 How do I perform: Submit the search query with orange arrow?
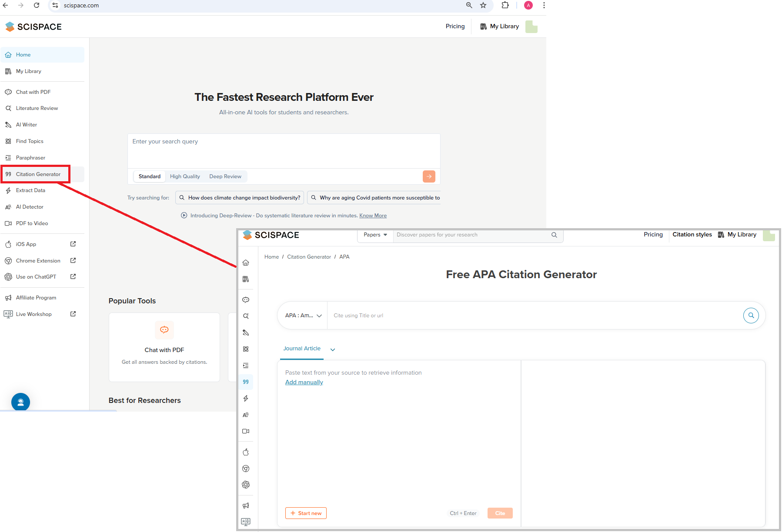tap(429, 176)
